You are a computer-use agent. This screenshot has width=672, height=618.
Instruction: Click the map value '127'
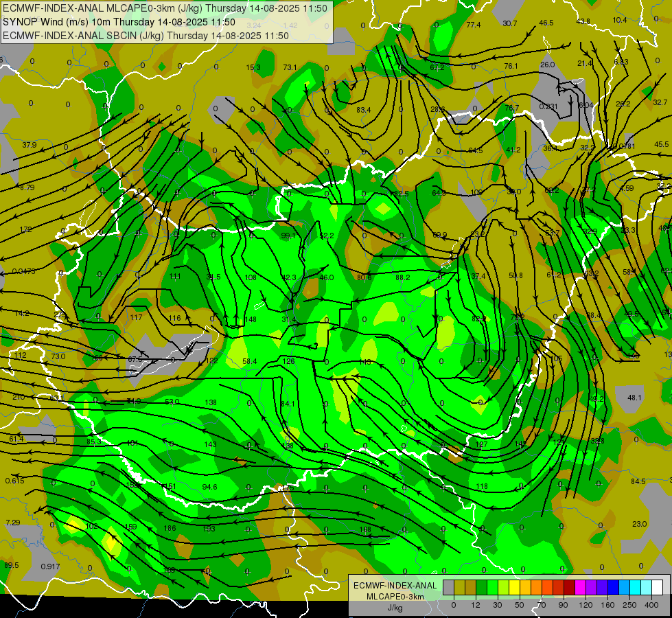tap(481, 445)
